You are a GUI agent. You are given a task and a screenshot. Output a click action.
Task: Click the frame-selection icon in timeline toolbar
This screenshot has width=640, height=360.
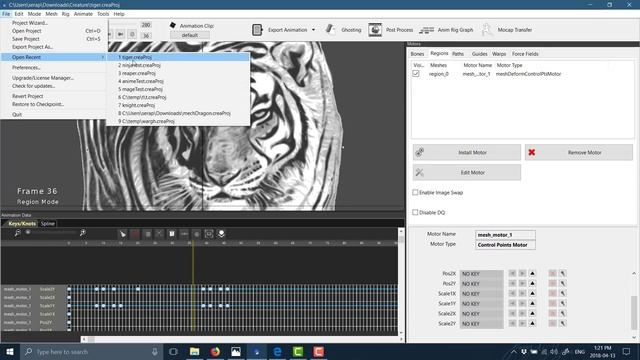(x=209, y=234)
